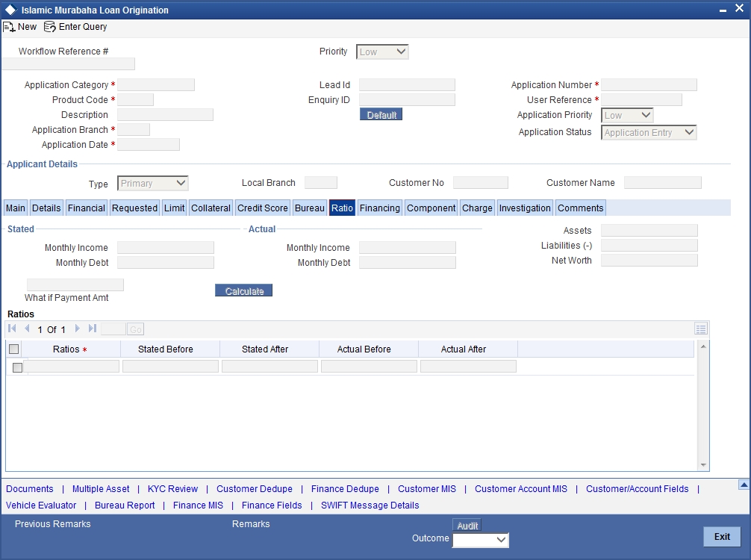Switch to the Financial tab

(86, 208)
